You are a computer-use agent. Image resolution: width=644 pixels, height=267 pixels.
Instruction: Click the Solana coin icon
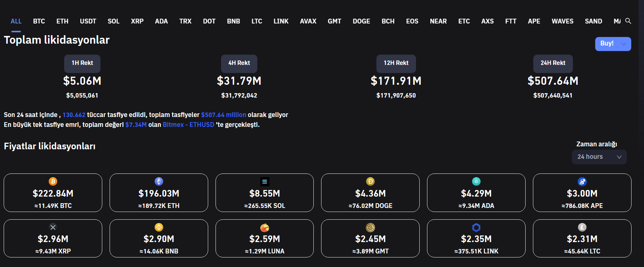(265, 182)
